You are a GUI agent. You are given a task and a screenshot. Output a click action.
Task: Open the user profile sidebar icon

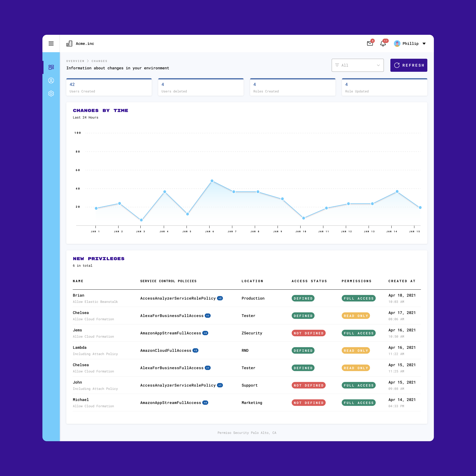click(51, 81)
